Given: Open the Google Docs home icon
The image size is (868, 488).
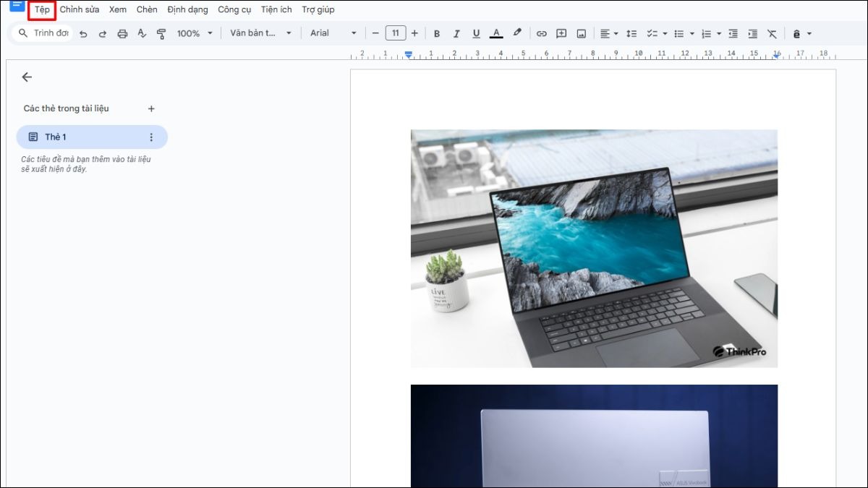Looking at the screenshot, I should pos(17,5).
